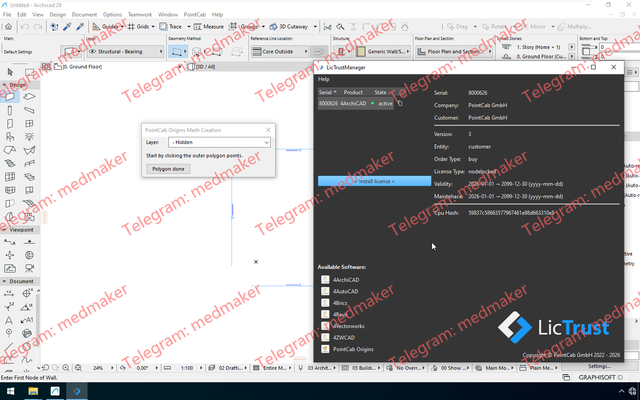Open File Explorer from the taskbar
This screenshot has width=640, height=400.
(33, 391)
